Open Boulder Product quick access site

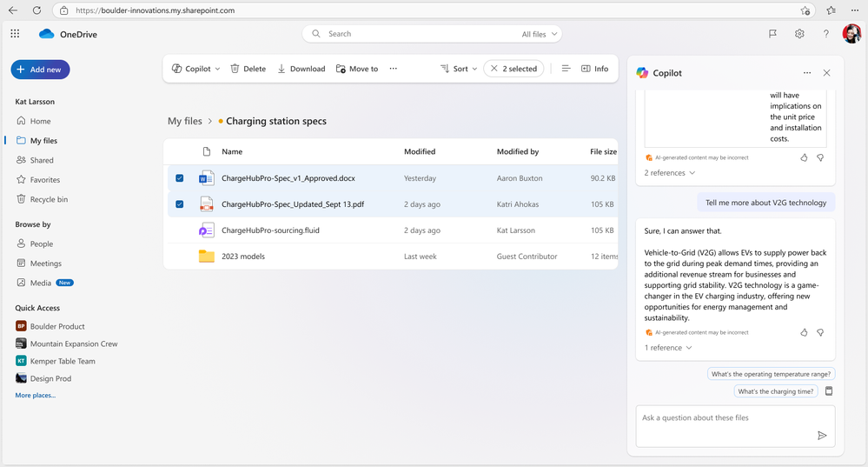tap(50, 326)
